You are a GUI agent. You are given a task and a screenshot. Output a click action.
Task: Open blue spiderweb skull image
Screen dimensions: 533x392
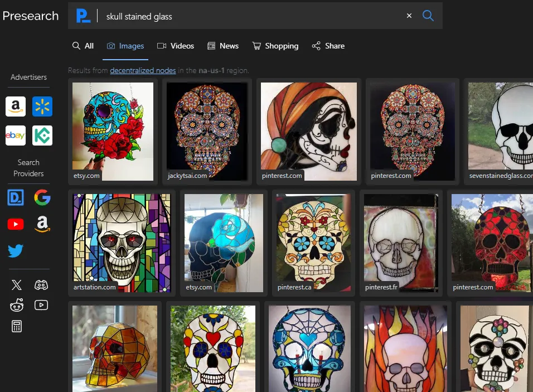[309, 349]
